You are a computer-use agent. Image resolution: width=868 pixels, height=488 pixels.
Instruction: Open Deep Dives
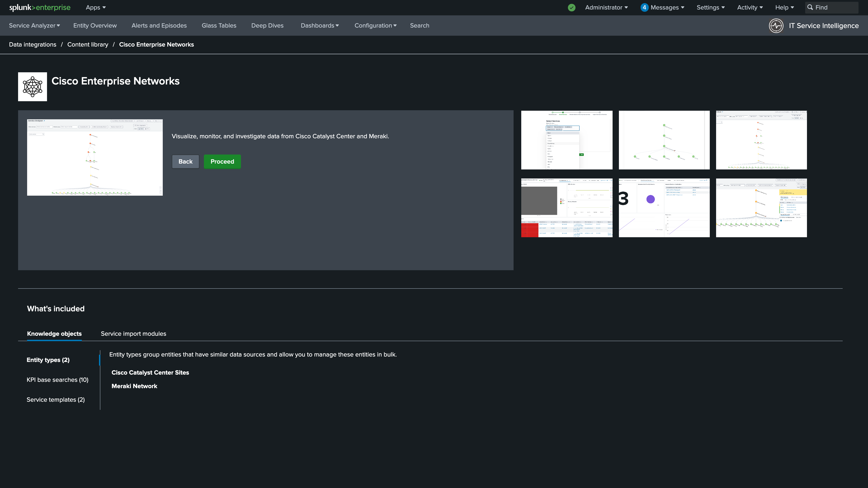267,26
